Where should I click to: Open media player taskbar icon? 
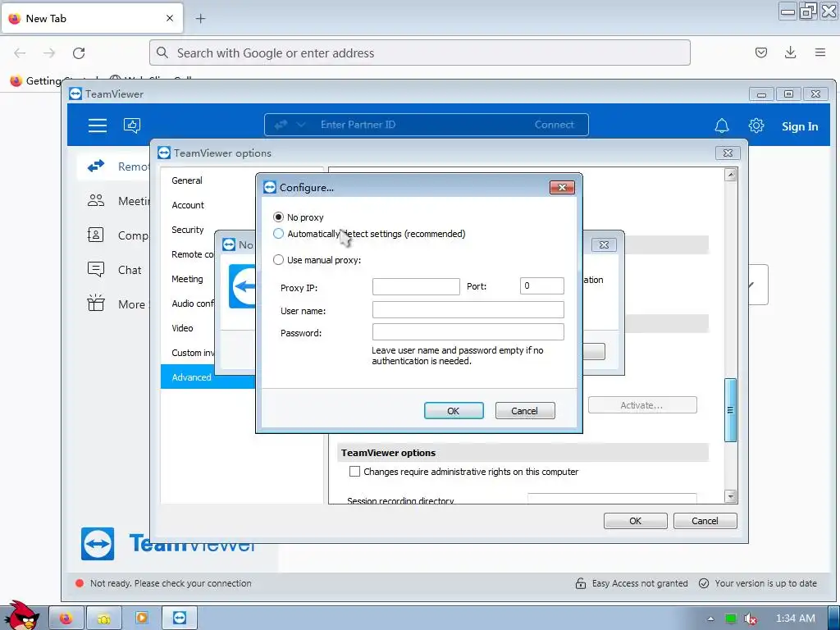(141, 619)
